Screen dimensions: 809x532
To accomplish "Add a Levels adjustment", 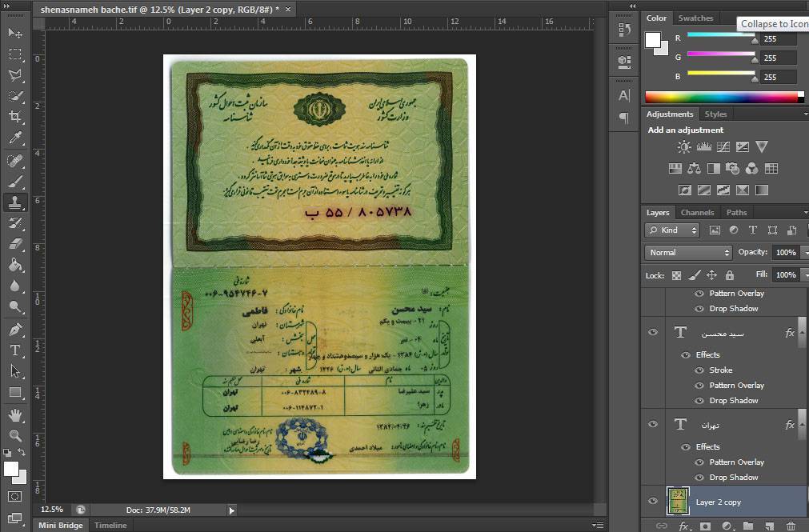I will [703, 147].
